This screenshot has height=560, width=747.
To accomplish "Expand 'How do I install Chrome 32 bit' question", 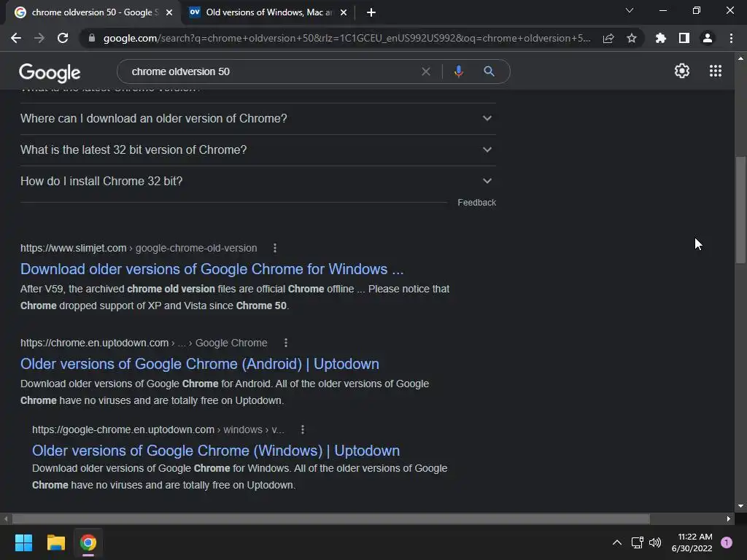I will tap(258, 182).
